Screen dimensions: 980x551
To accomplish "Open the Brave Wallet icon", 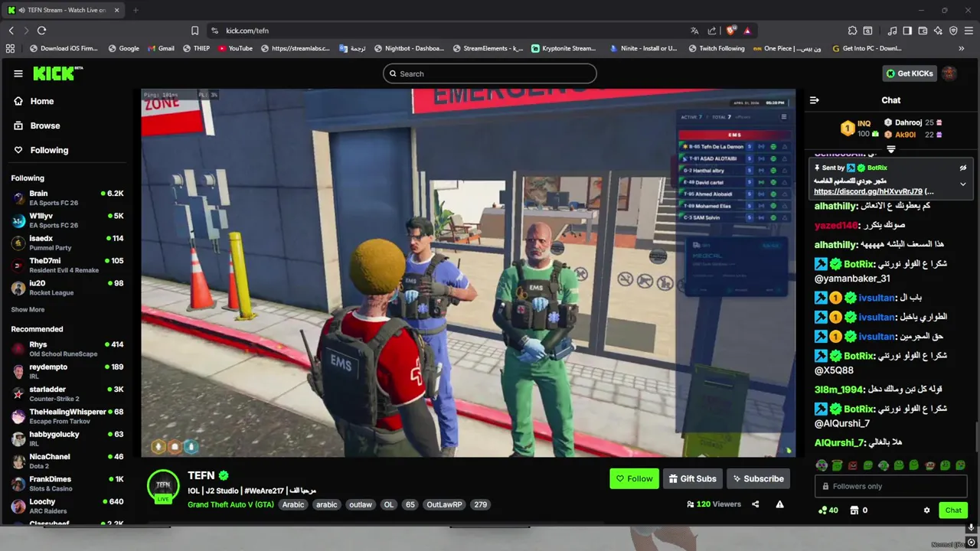I will 923,31.
